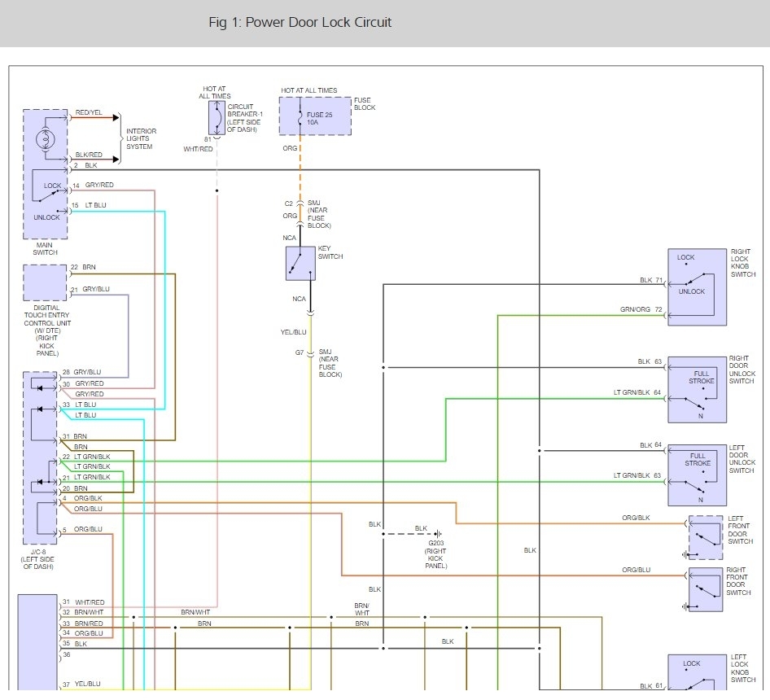Click the G203 ground symbol
The image size is (770, 700).
437,535
